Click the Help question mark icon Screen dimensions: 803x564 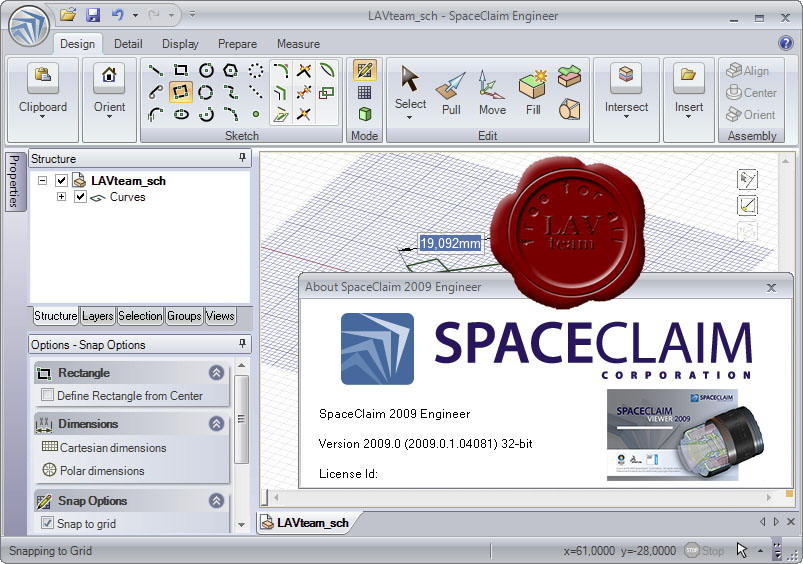coord(785,43)
